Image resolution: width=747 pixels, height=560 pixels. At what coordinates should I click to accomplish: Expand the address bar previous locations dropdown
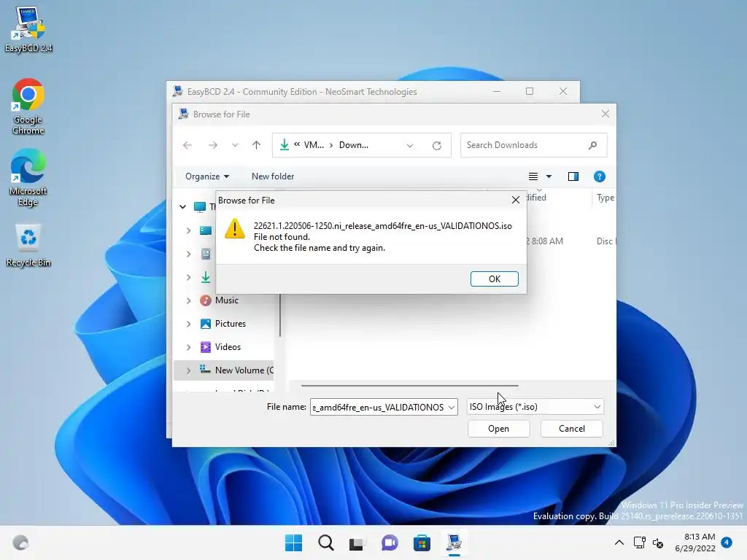click(410, 146)
